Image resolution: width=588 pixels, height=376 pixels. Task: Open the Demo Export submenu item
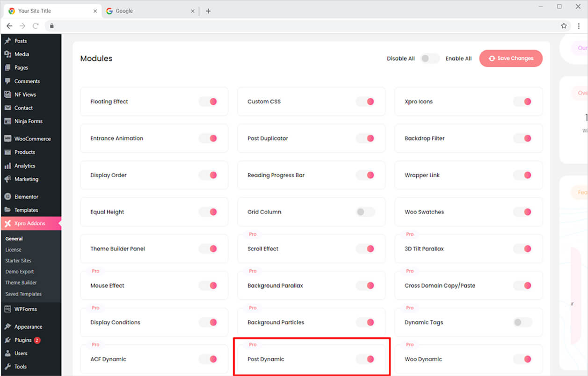pyautogui.click(x=20, y=272)
